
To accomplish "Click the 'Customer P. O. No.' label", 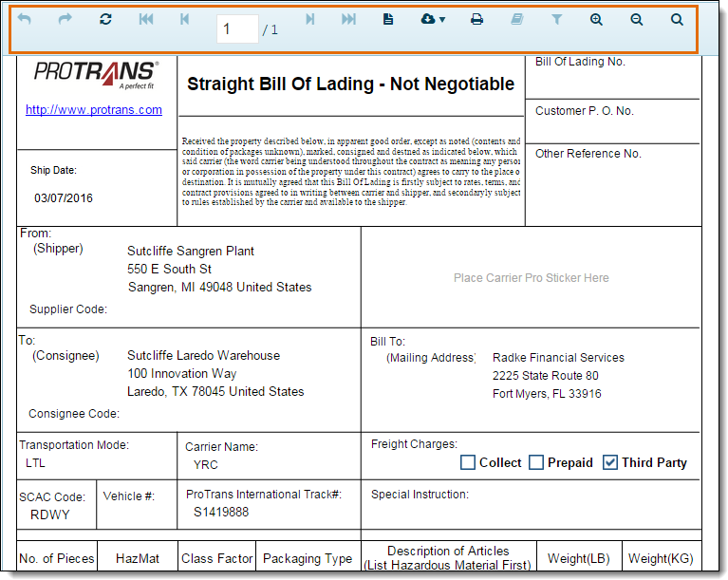I will click(x=585, y=111).
